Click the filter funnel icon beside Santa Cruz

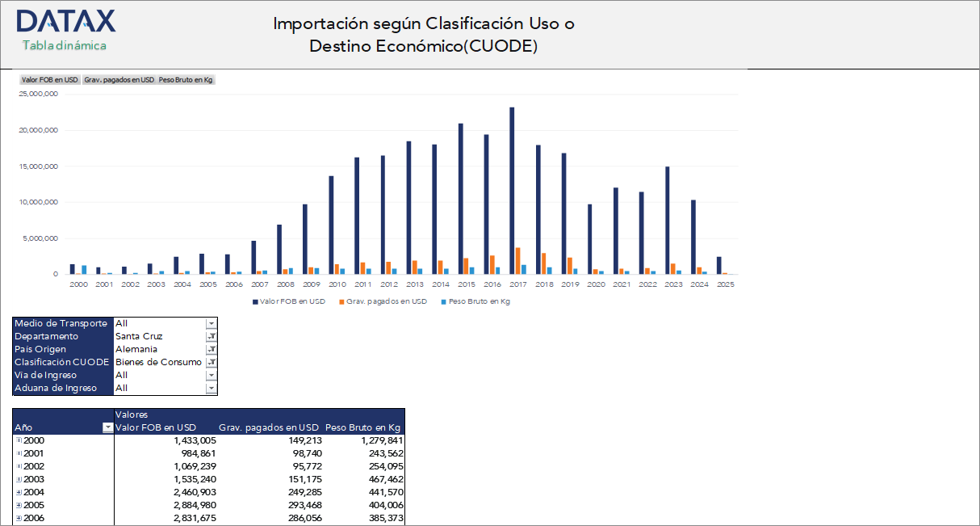tap(211, 336)
